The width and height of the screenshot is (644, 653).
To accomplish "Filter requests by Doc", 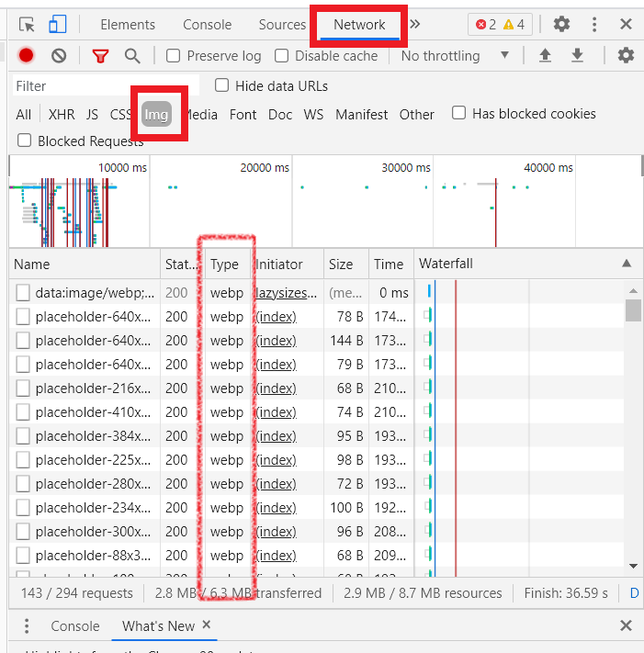I will pyautogui.click(x=280, y=114).
